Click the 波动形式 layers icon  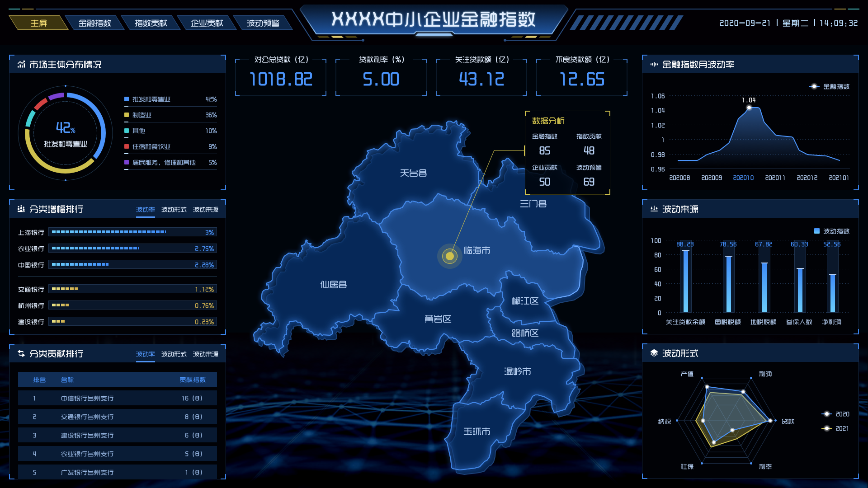pyautogui.click(x=654, y=353)
